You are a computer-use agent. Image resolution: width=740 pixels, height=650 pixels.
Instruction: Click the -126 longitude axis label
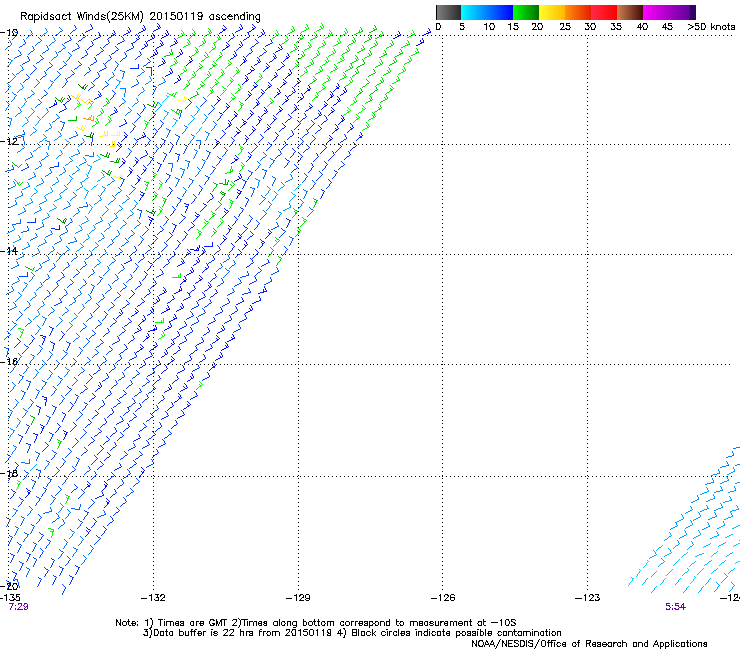(443, 598)
